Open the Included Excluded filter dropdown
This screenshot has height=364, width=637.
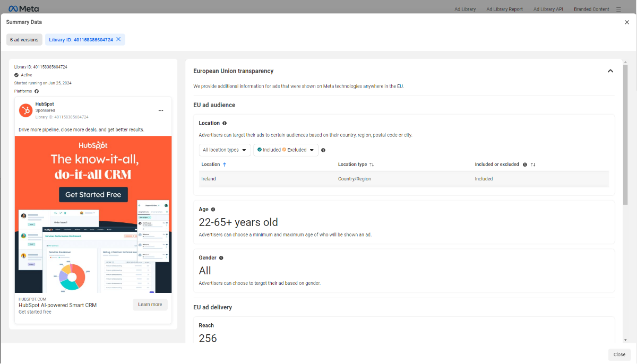286,150
